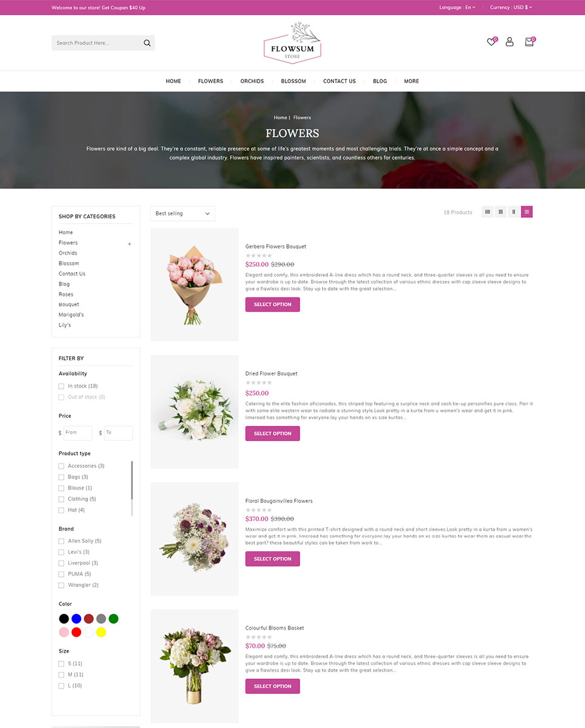Image resolution: width=585 pixels, height=728 pixels.
Task: Click the price From input field
Action: tap(78, 433)
